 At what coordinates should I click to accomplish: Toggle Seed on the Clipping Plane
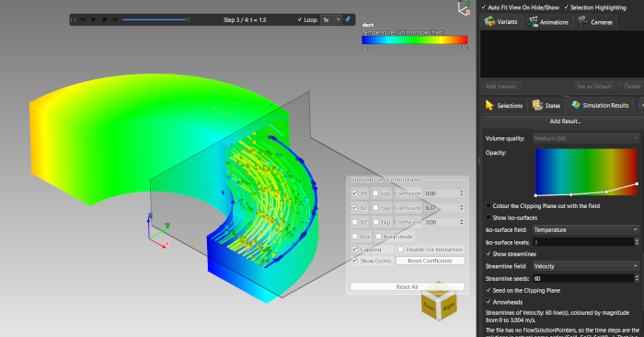point(489,290)
